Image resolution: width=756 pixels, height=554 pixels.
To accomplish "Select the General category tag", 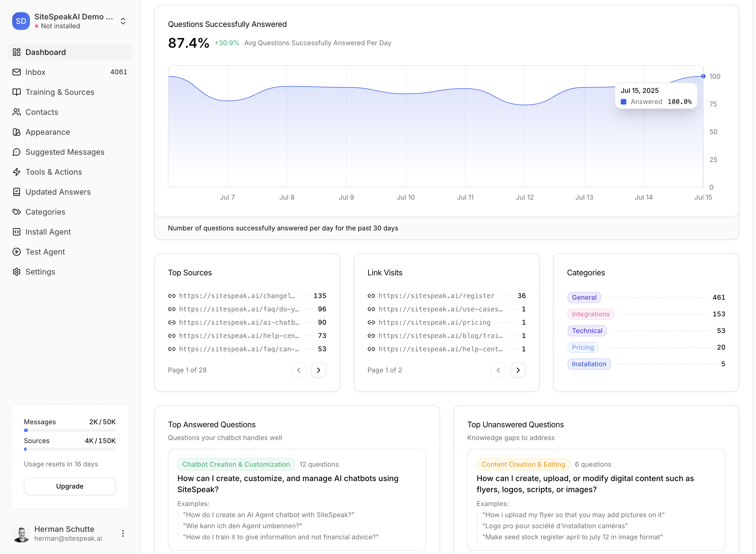I will 584,298.
